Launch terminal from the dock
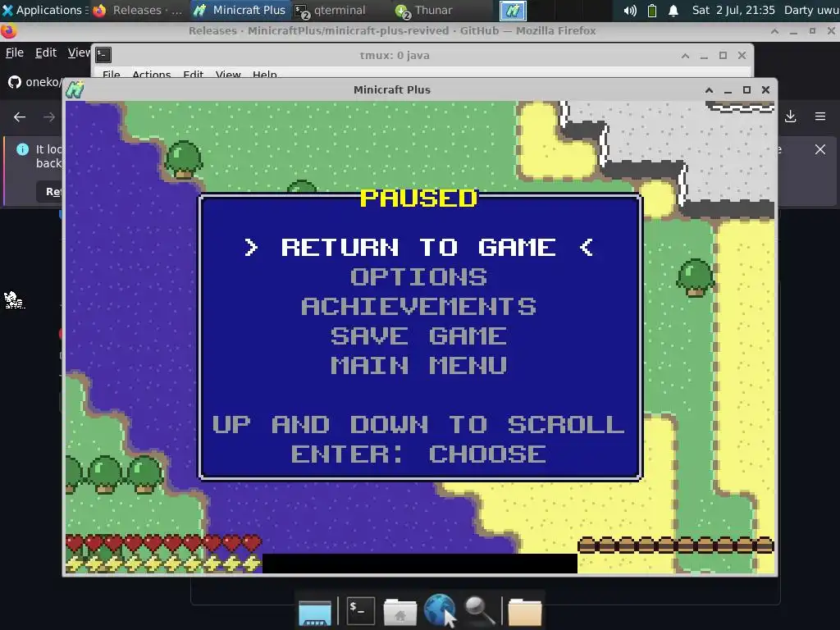 click(x=361, y=610)
